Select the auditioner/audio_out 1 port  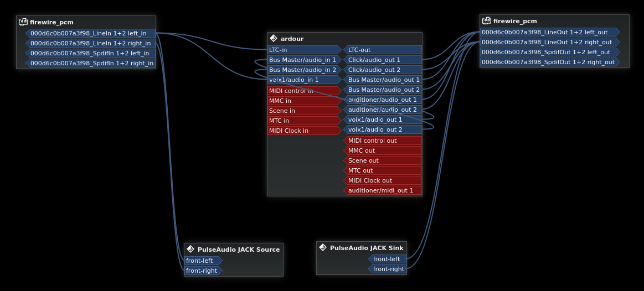coord(383,100)
